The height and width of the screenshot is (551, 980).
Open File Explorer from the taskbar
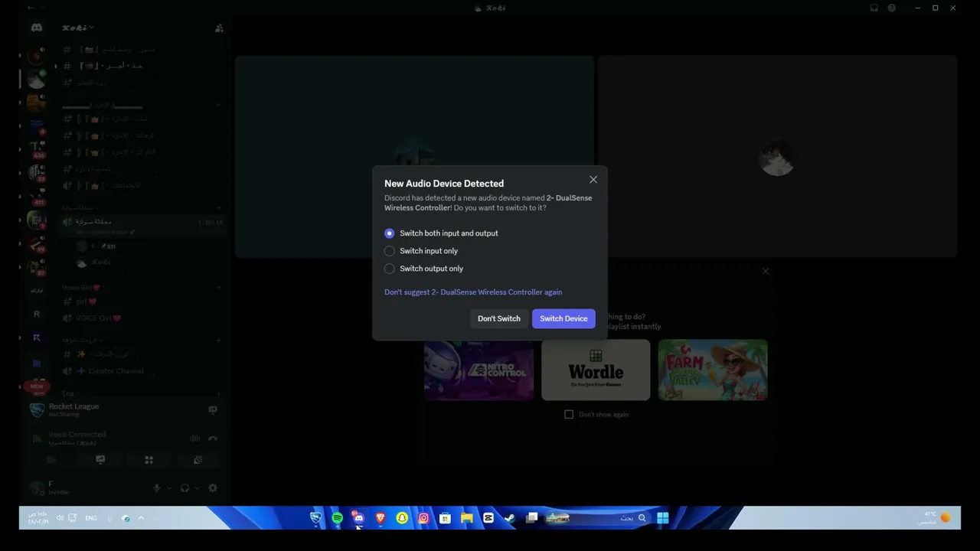pos(466,518)
